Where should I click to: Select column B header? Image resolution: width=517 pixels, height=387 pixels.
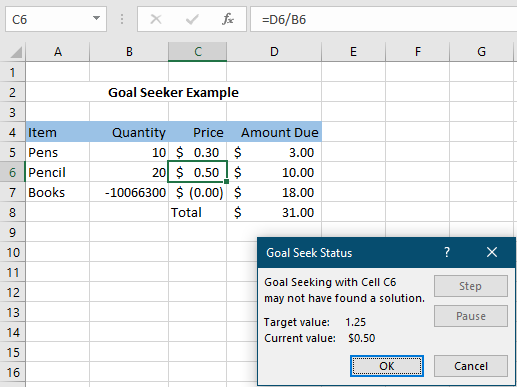coord(129,52)
